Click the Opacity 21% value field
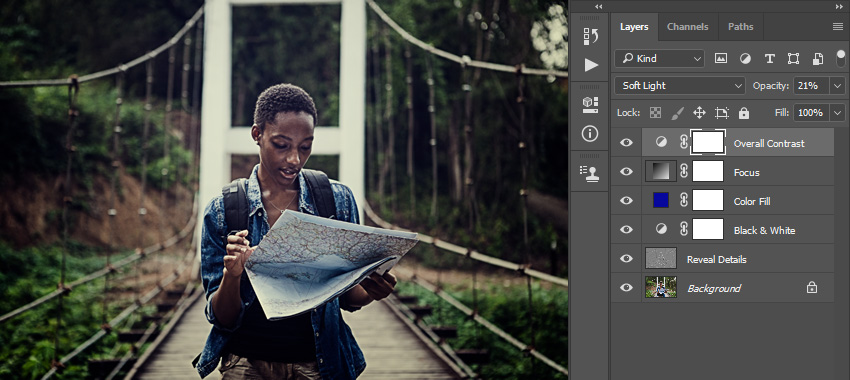Viewport: 850px width, 380px height. tap(812, 86)
